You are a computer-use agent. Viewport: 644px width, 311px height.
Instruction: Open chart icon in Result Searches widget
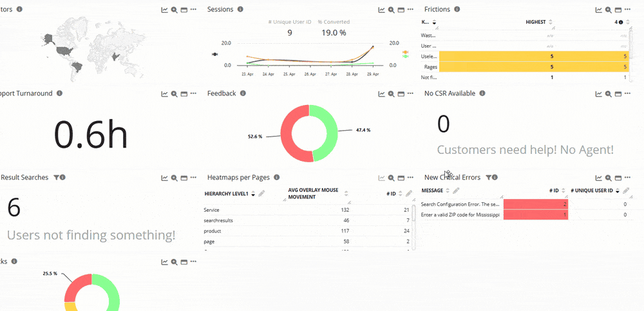tap(164, 178)
